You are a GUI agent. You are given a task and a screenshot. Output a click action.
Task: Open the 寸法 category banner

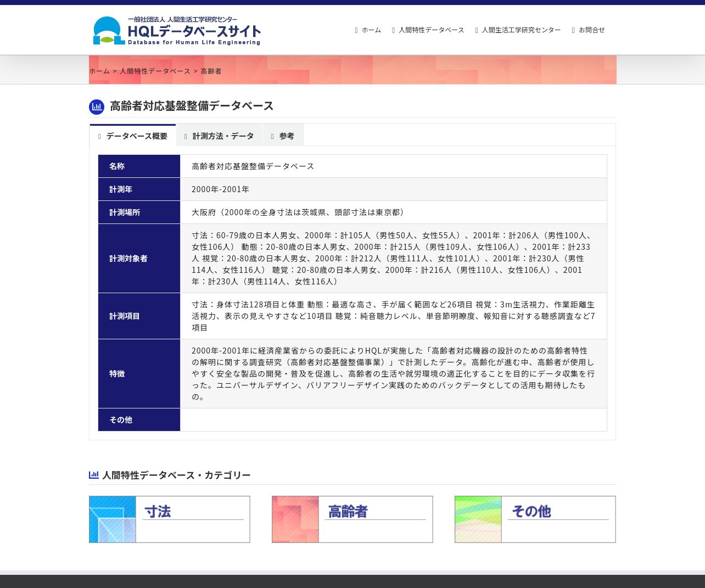point(170,519)
